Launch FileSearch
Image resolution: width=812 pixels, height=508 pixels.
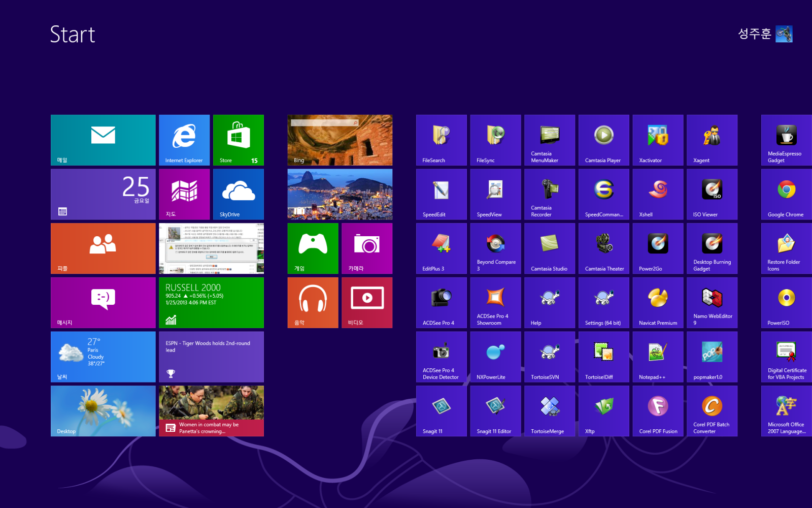442,140
